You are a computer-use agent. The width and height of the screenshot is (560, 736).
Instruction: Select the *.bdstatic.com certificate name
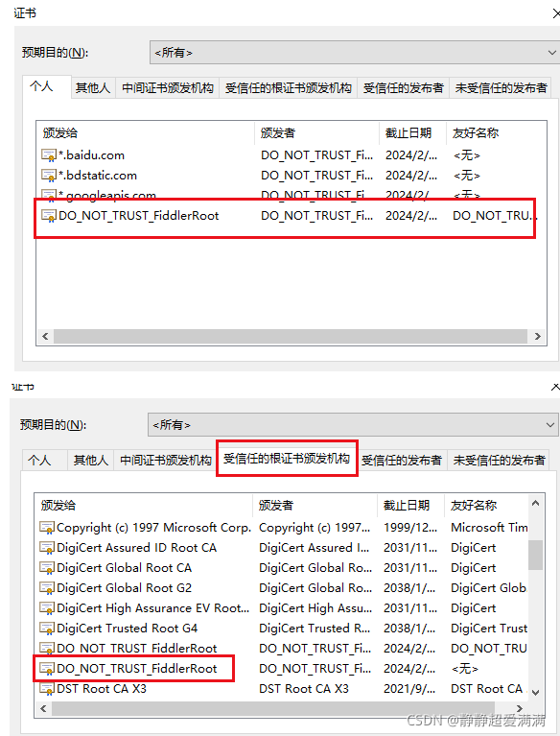(x=98, y=175)
